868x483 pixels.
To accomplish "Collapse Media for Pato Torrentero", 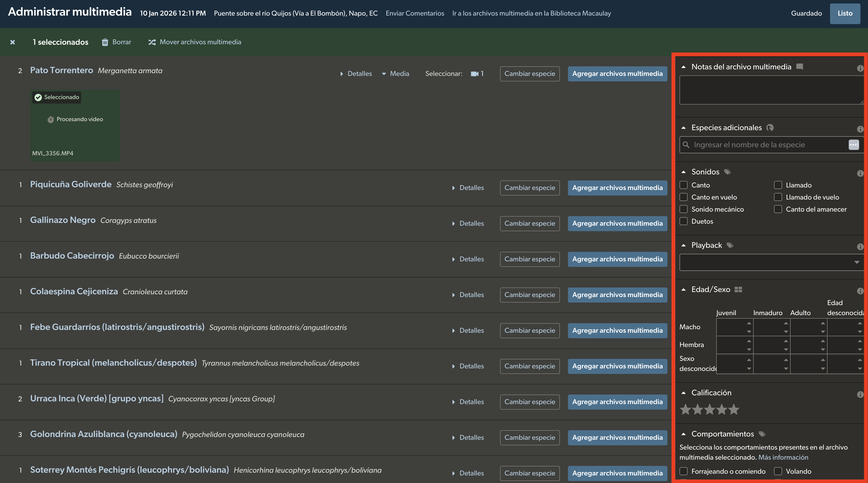I will (395, 73).
